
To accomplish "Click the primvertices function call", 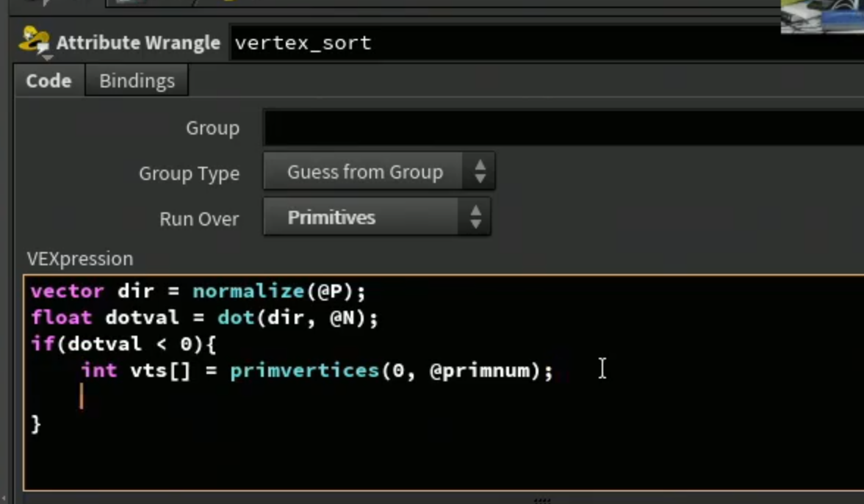I will pos(305,371).
